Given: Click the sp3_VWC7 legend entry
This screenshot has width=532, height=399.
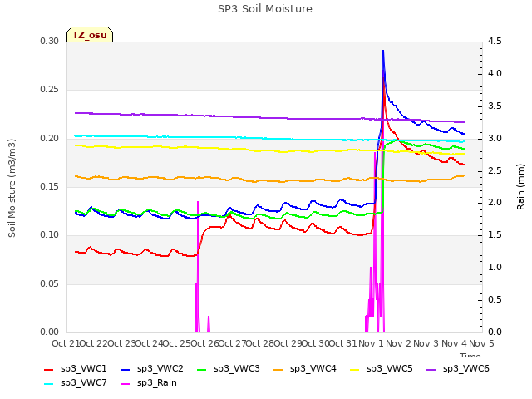Looking at the screenshot, I should [x=76, y=383].
